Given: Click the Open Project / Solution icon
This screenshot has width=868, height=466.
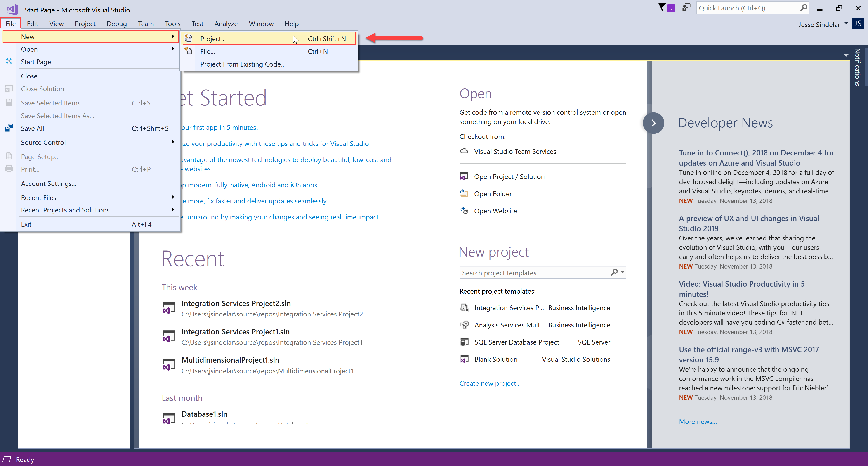Looking at the screenshot, I should (464, 176).
